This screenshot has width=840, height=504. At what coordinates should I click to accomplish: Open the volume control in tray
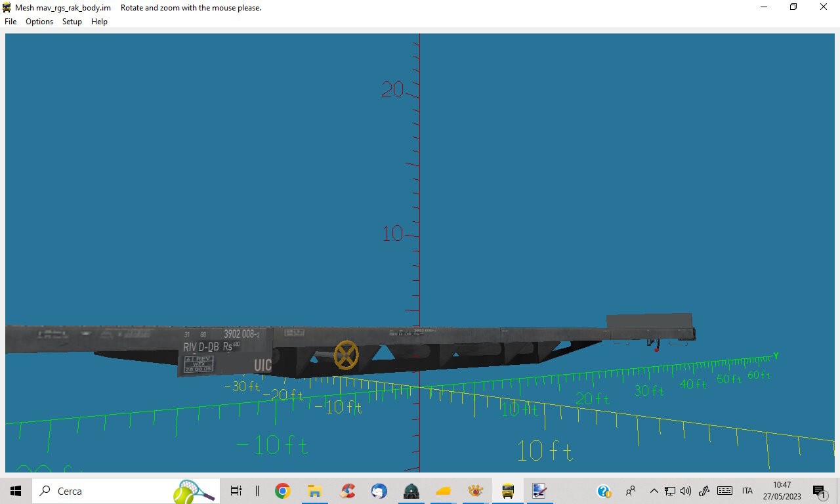(686, 491)
